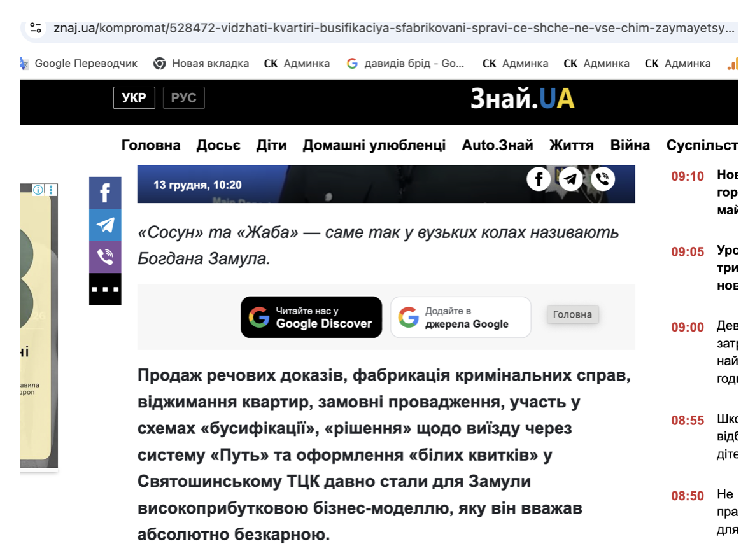This screenshot has height=560, width=755.
Task: Open the Домашні улюбленці menu section
Action: 374,145
